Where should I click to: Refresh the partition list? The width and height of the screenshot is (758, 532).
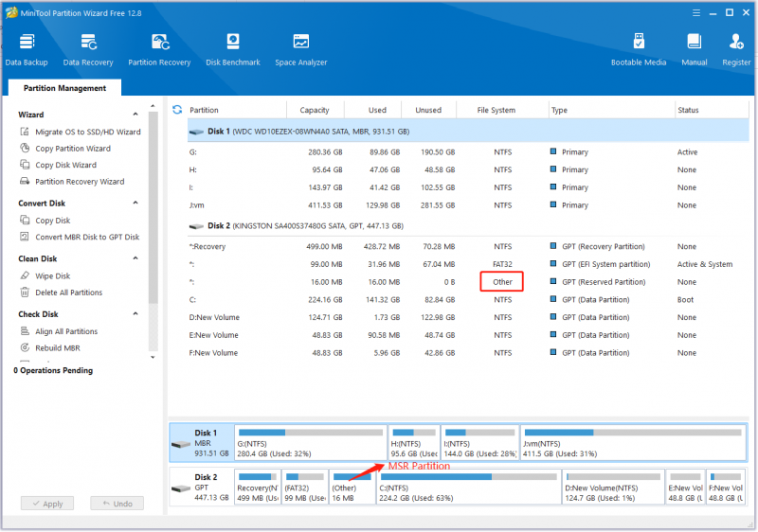tap(177, 110)
